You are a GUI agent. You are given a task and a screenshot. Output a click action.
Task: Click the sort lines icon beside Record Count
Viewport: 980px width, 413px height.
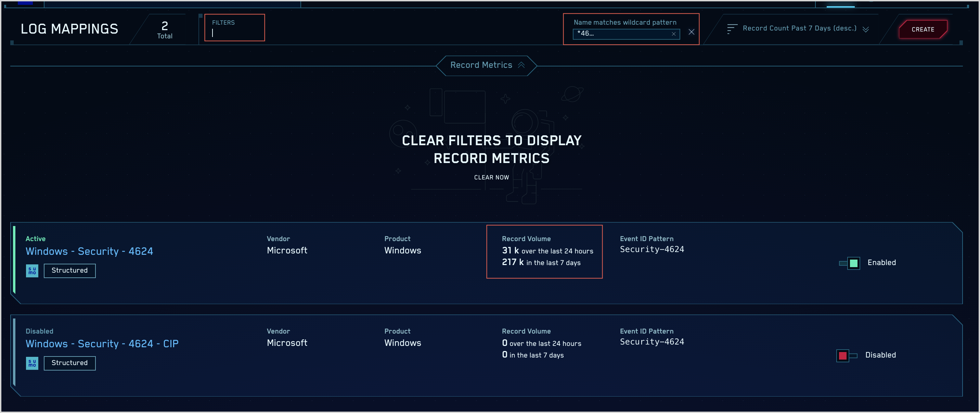click(x=731, y=29)
